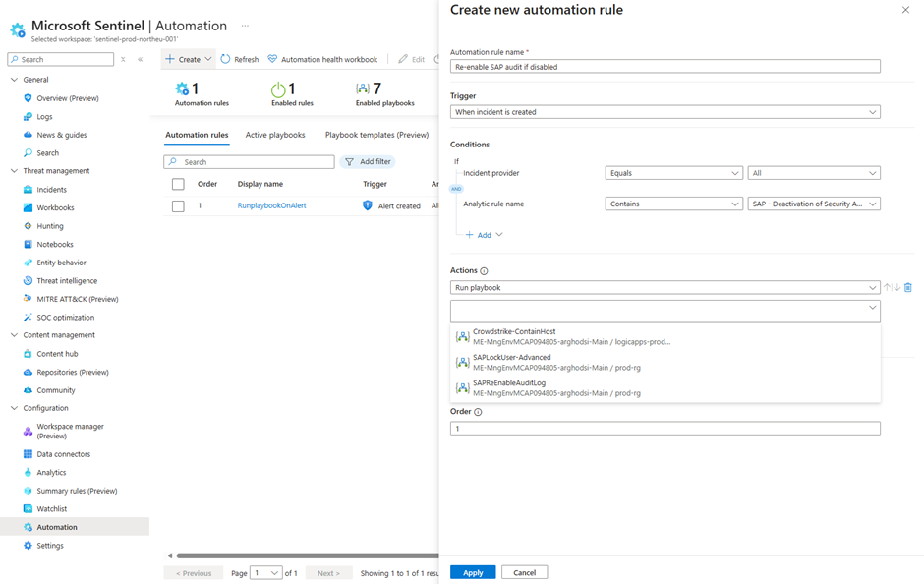Switch to Active playbooks tab
Image resolution: width=924 pixels, height=584 pixels.
pos(275,135)
